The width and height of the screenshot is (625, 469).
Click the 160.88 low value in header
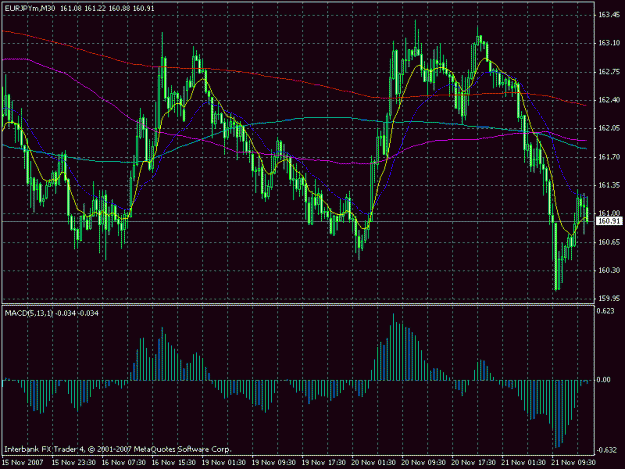pos(119,8)
